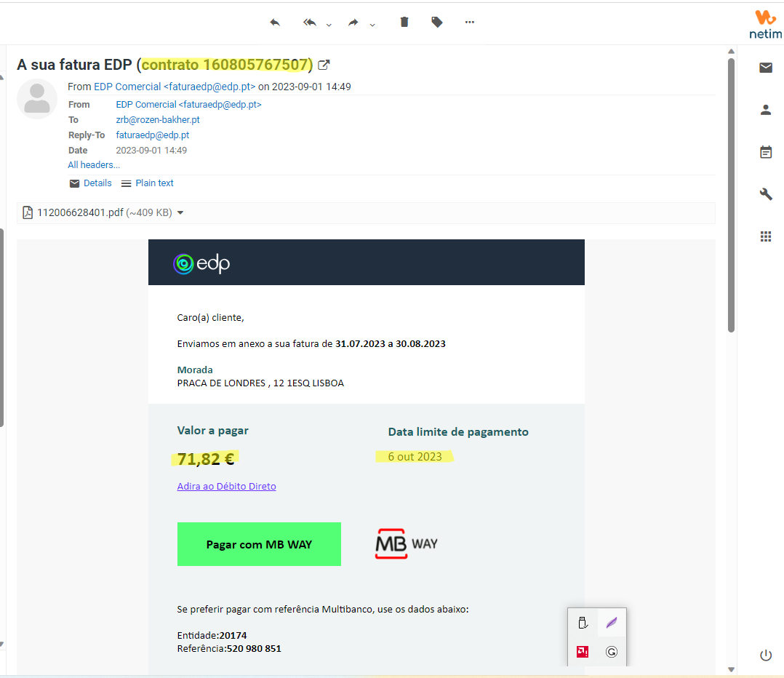This screenshot has width=784, height=678.
Task: Open Mail section in sidebar
Action: click(x=766, y=68)
